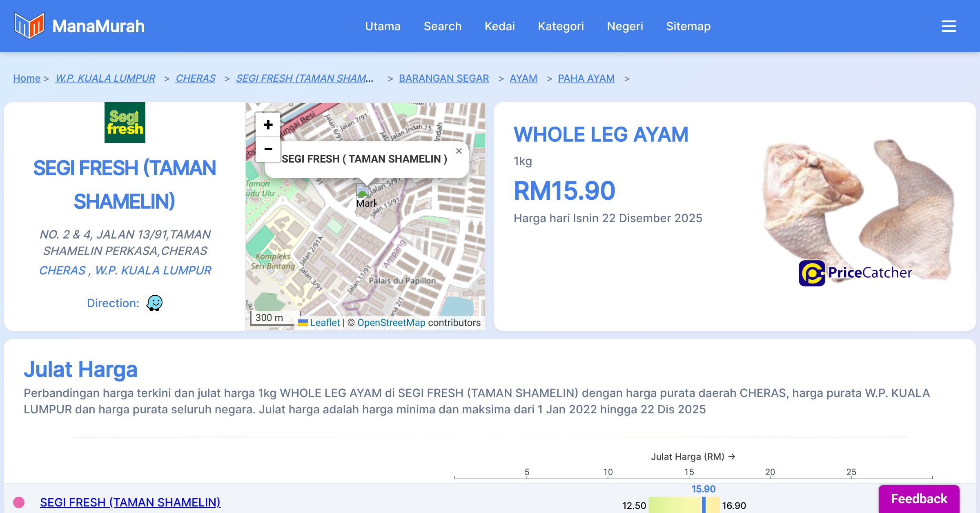Screen dimensions: 980x513
Task: Click the Feedback button
Action: click(x=919, y=499)
